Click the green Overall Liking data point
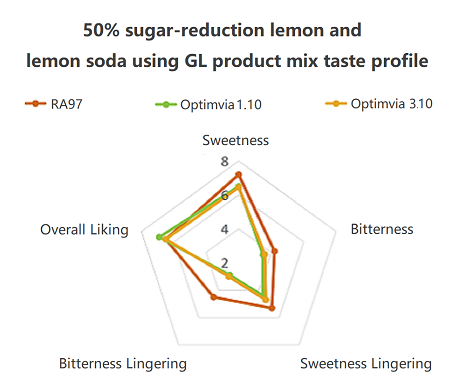Screen dimensions: 466x386 159,237
